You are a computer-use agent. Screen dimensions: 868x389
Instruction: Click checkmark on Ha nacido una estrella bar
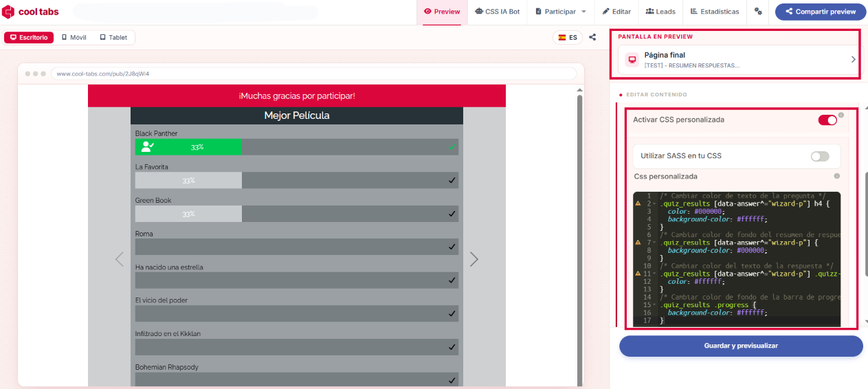pos(452,280)
